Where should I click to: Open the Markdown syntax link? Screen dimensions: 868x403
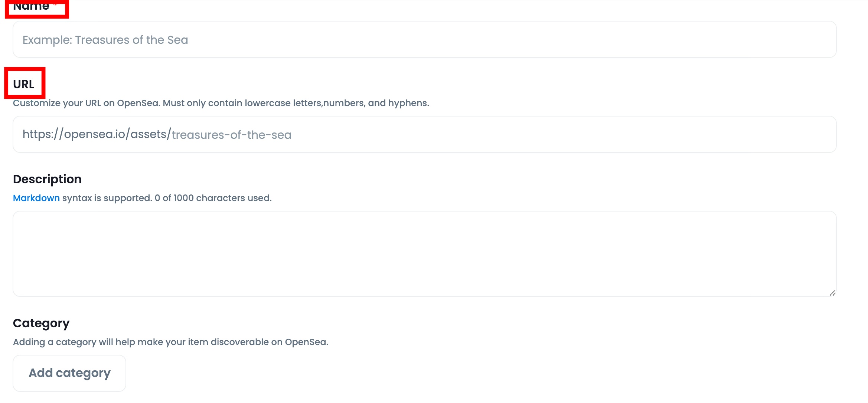point(36,198)
